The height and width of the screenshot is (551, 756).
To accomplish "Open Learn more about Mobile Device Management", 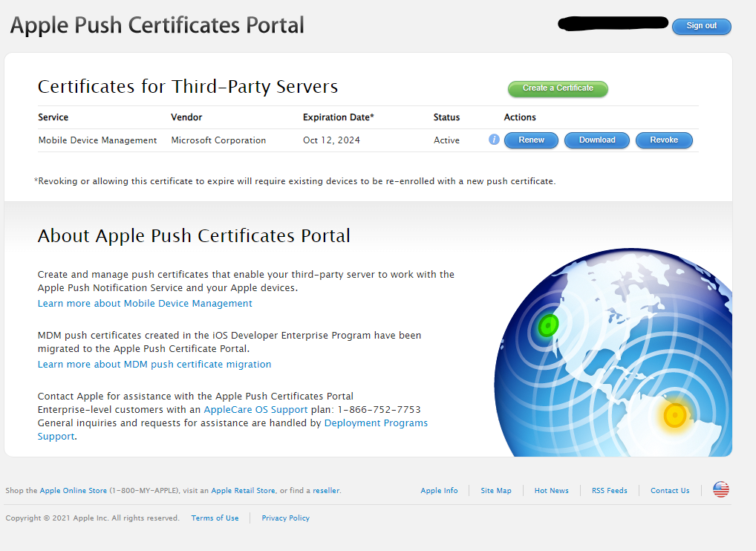I will [145, 303].
